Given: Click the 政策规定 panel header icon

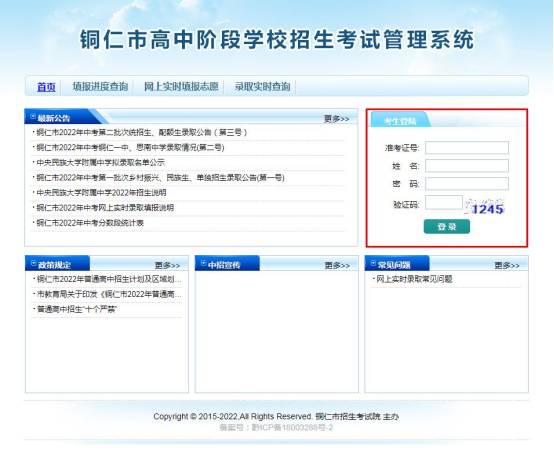Looking at the screenshot, I should pos(34,263).
